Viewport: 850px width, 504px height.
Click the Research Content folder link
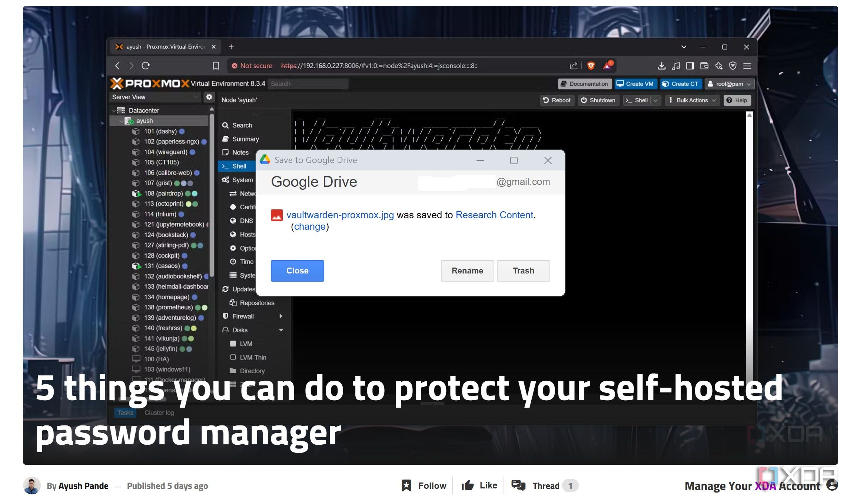(494, 215)
